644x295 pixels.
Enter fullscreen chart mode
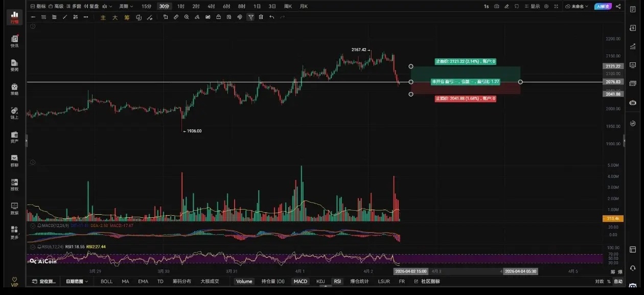click(x=557, y=6)
